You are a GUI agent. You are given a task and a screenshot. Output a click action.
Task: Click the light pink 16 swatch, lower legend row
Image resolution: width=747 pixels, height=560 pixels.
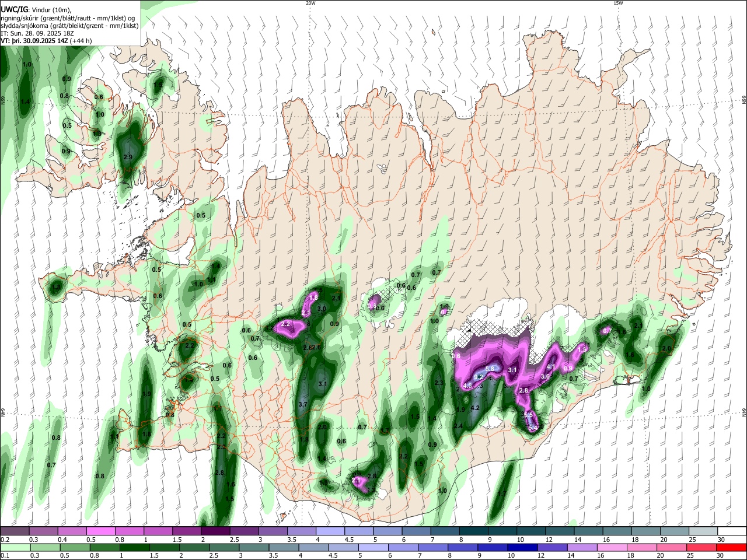click(x=612, y=547)
